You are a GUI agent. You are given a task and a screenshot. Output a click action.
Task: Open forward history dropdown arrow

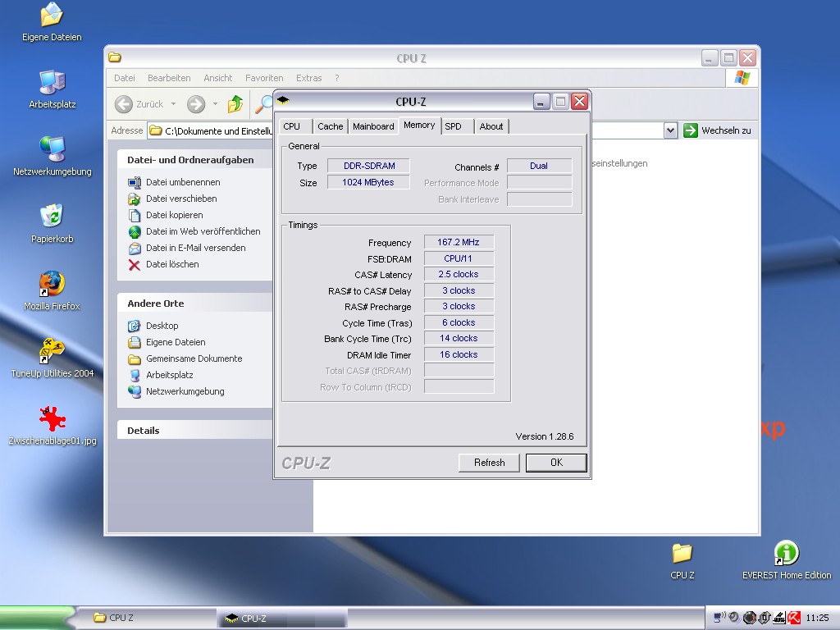(215, 104)
